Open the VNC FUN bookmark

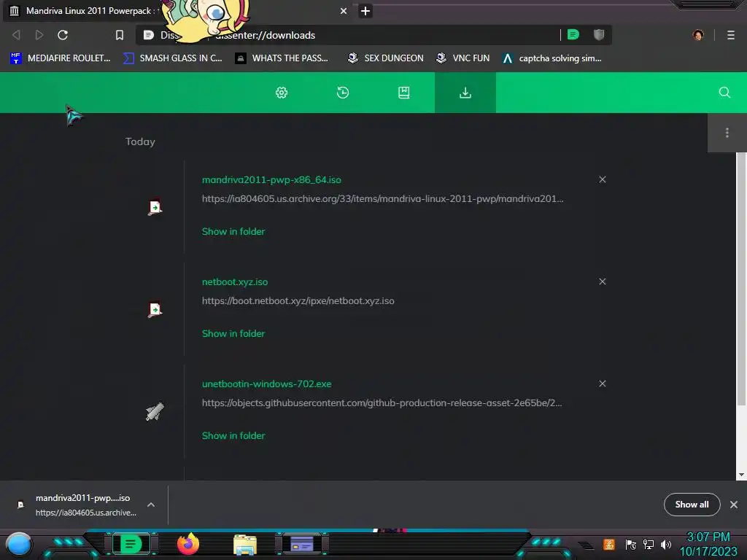[x=463, y=58]
